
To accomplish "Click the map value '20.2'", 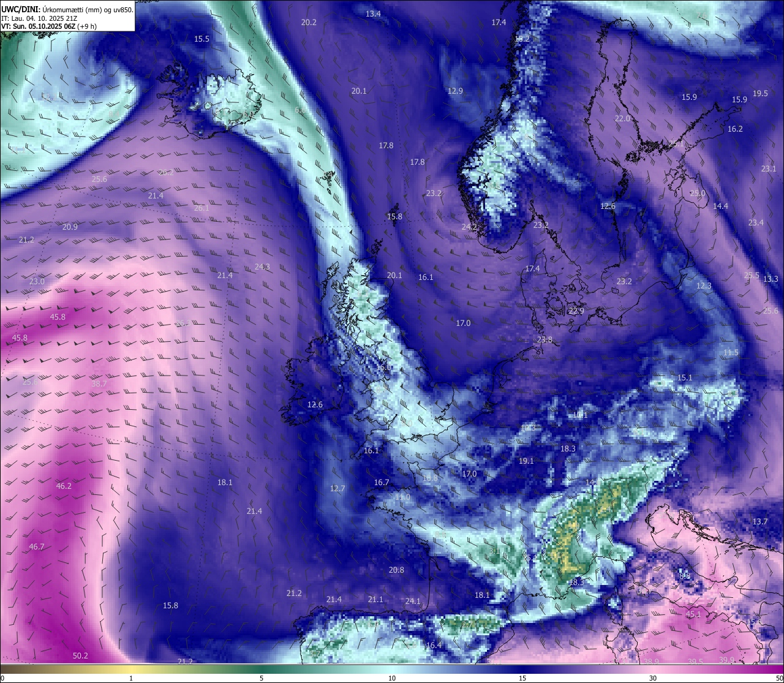I will coord(309,22).
